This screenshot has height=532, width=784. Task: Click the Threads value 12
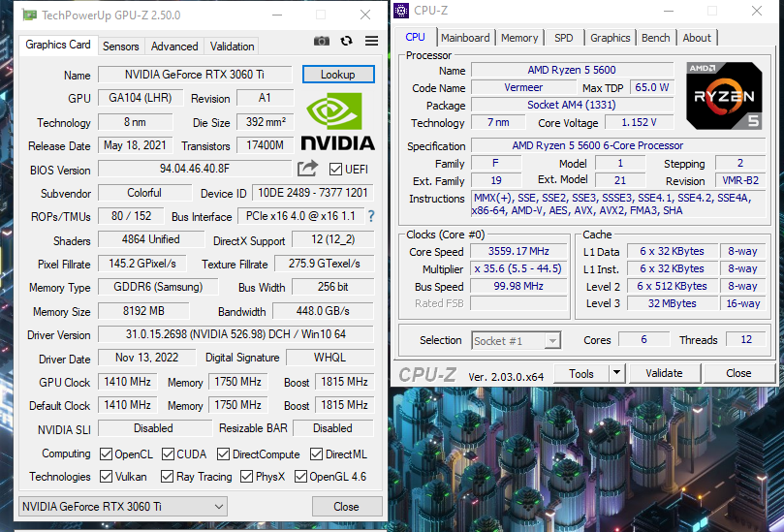[x=746, y=339]
